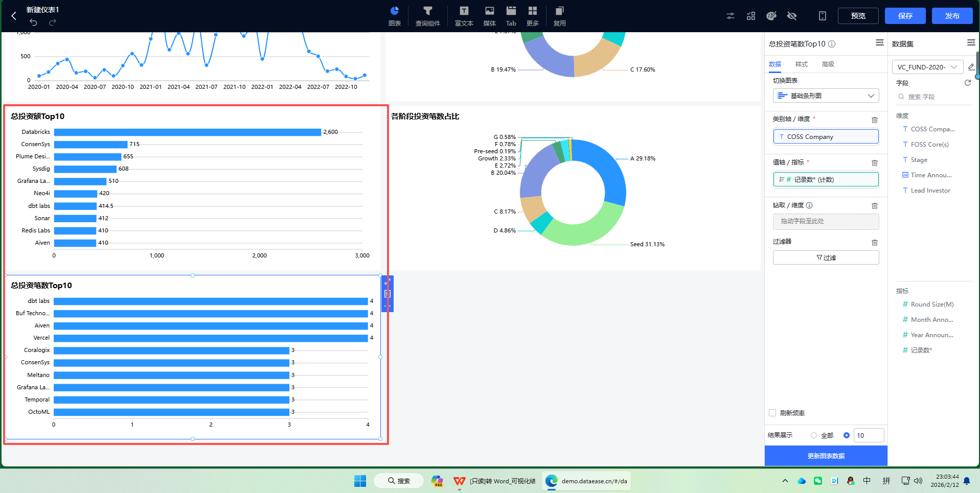Collapse the 数据集 dataset panel
The width and height of the screenshot is (980, 493).
coord(971,42)
